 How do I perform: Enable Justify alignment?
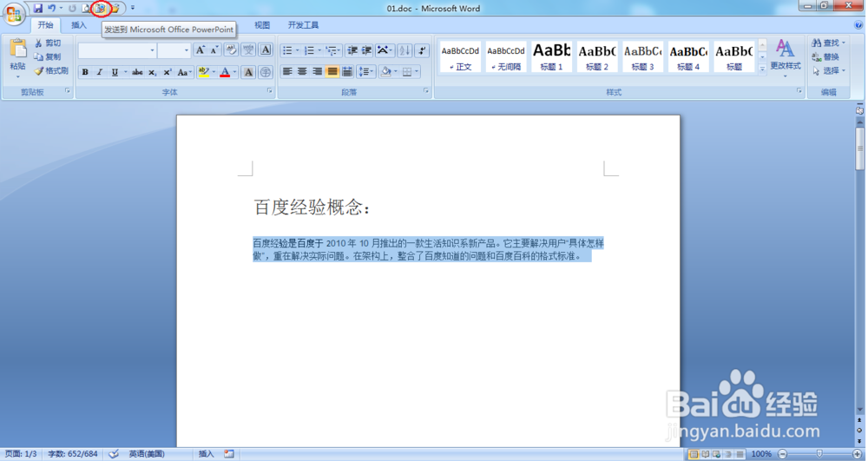point(332,71)
